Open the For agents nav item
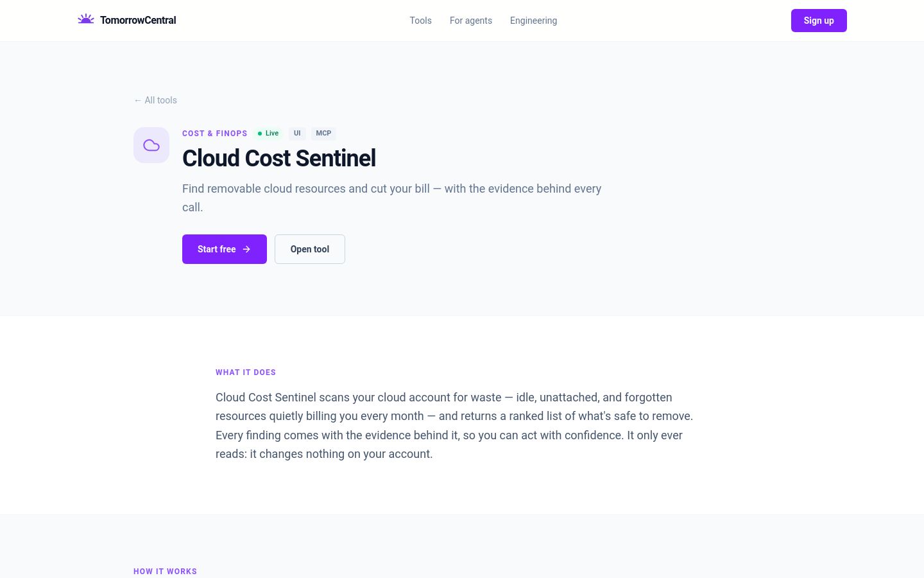924x578 pixels. pyautogui.click(x=471, y=21)
